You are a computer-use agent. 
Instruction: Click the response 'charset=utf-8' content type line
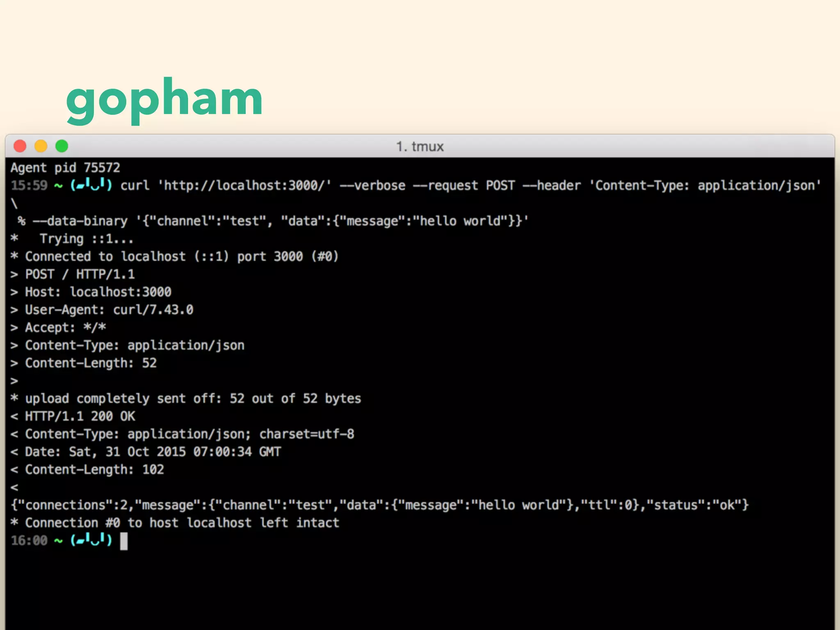click(x=182, y=434)
